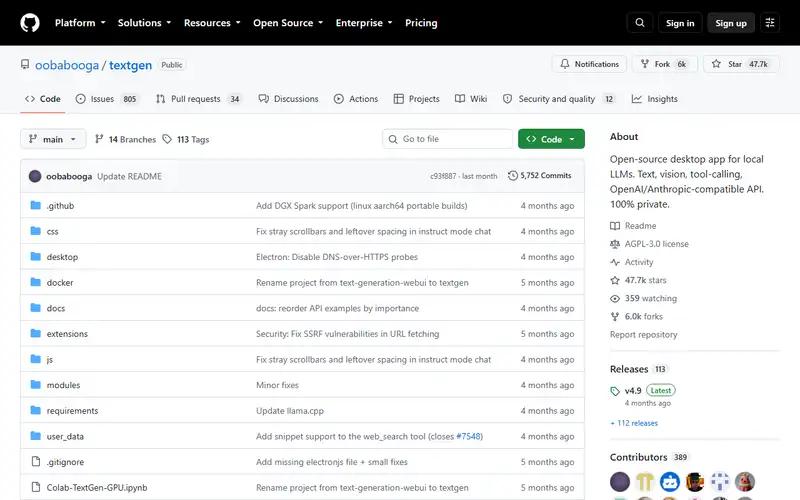The height and width of the screenshot is (500, 800).
Task: Click the tag icon next to v4.9
Action: coord(615,391)
